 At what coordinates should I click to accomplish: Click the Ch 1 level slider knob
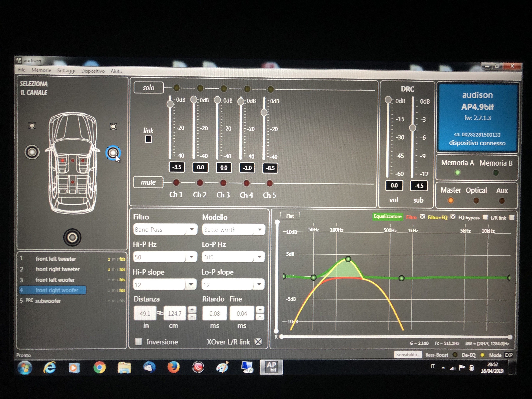170,104
